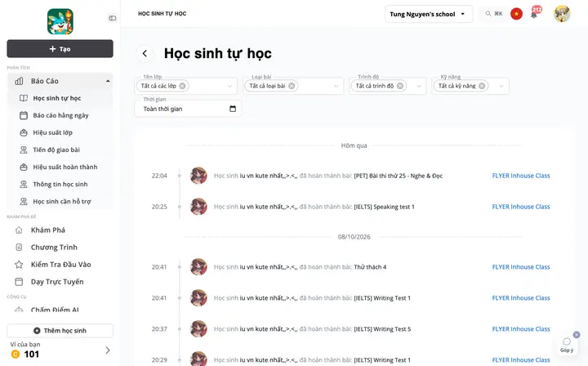
Task: Click the Tạo create button
Action: [x=60, y=49]
